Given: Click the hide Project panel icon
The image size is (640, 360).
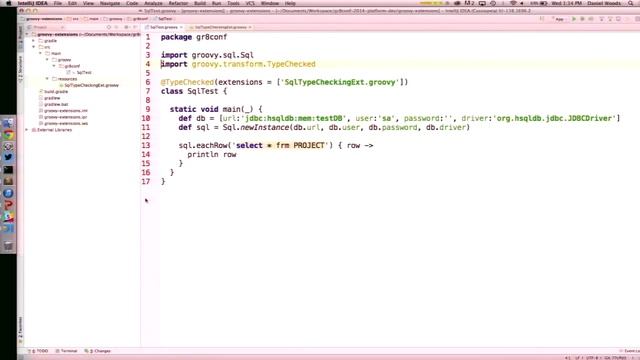Looking at the screenshot, I should coord(135,27).
